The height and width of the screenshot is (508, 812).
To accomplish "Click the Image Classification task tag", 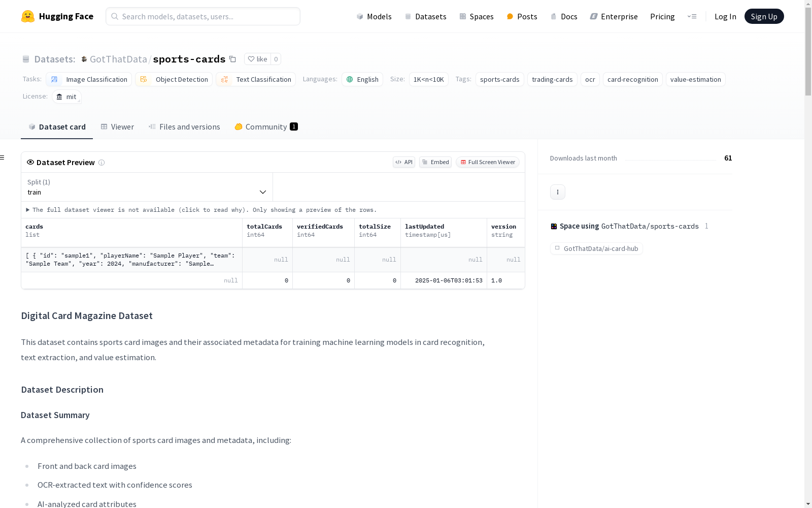I will (x=89, y=79).
